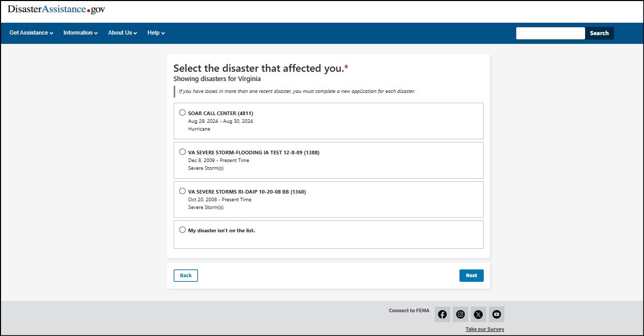
Task: Expand the Information dropdown menu
Action: point(80,33)
